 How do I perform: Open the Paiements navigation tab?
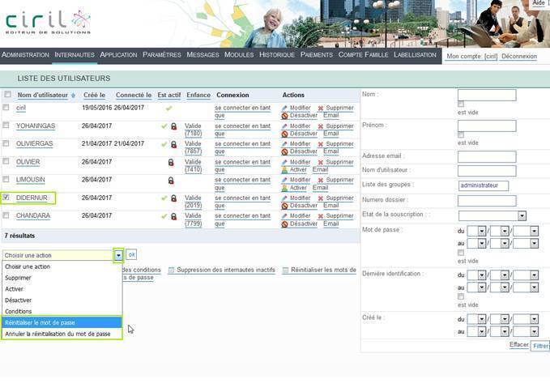click(317, 55)
